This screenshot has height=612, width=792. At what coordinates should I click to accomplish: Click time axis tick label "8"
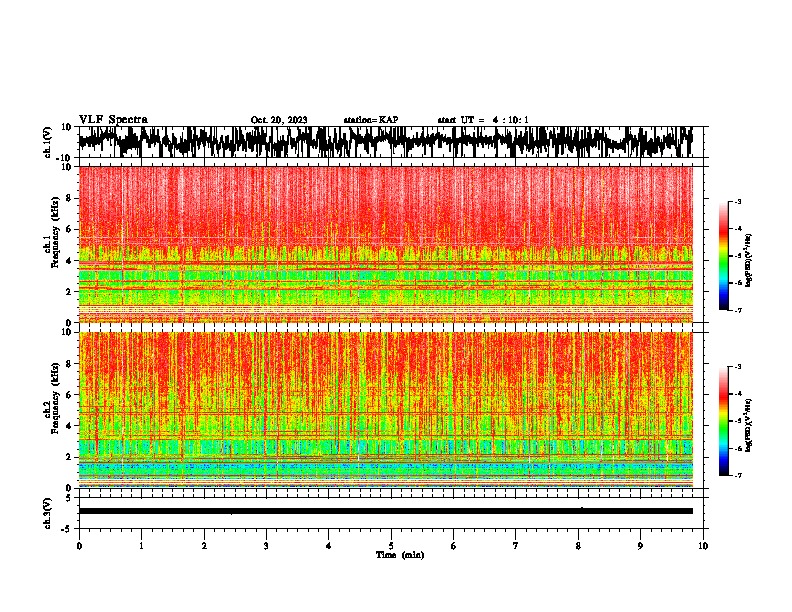(578, 546)
